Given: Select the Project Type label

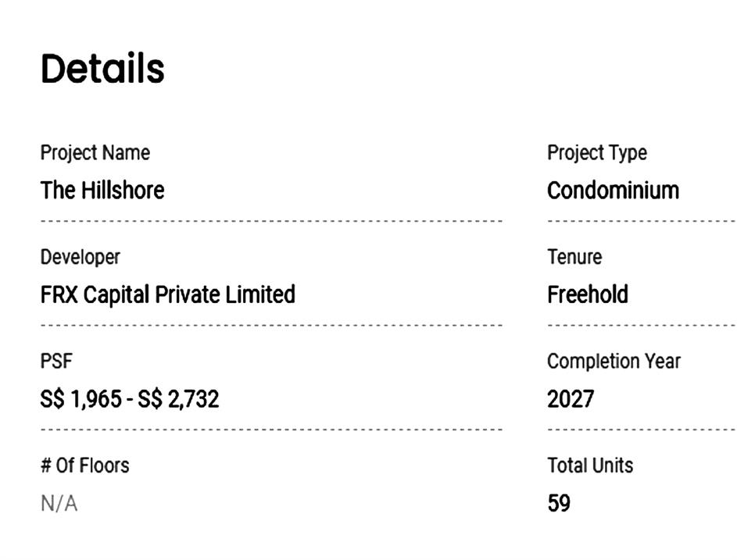Looking at the screenshot, I should pyautogui.click(x=596, y=153).
